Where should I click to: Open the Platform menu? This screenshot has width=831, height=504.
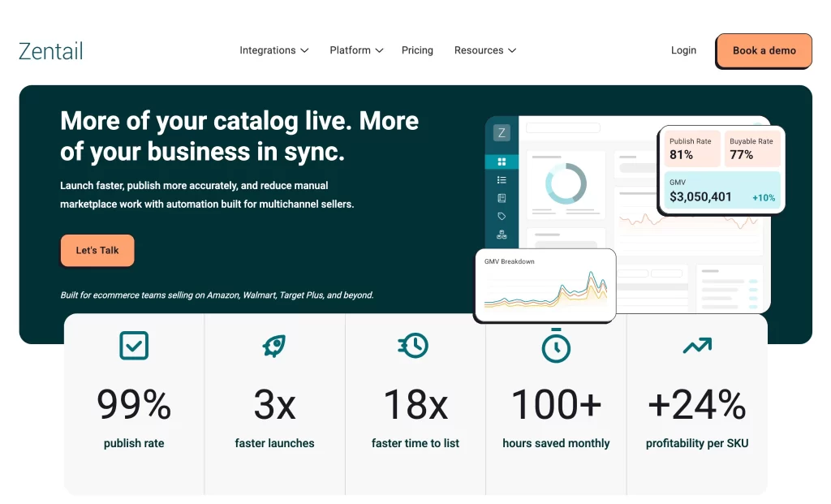356,50
